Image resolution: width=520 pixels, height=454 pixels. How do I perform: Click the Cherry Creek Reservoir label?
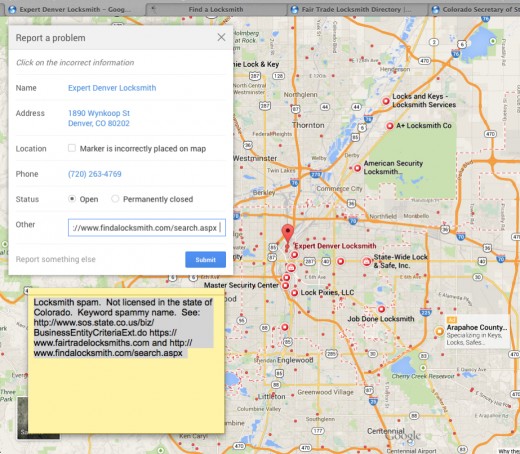[x=423, y=376]
